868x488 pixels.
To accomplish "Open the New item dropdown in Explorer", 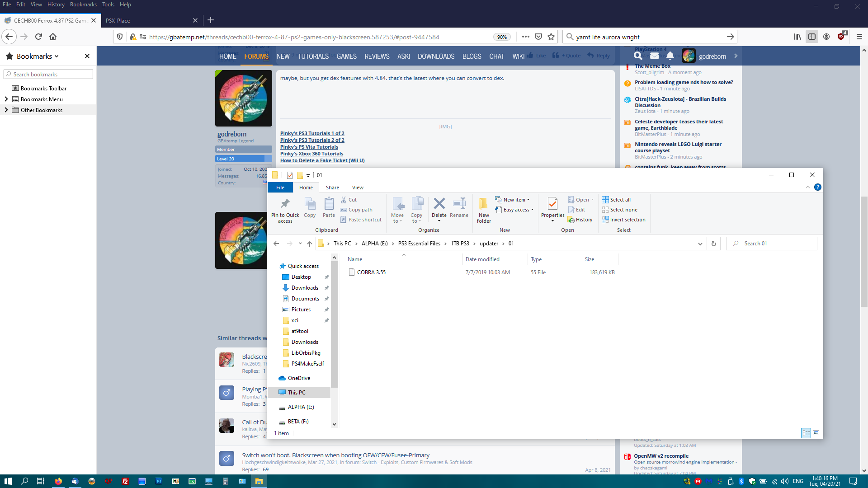I will [x=512, y=200].
